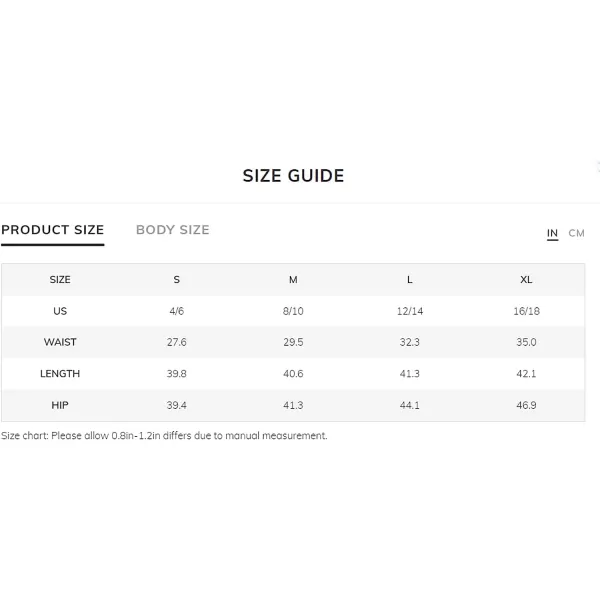This screenshot has width=600, height=600.
Task: Click the S size column header
Action: pos(176,280)
